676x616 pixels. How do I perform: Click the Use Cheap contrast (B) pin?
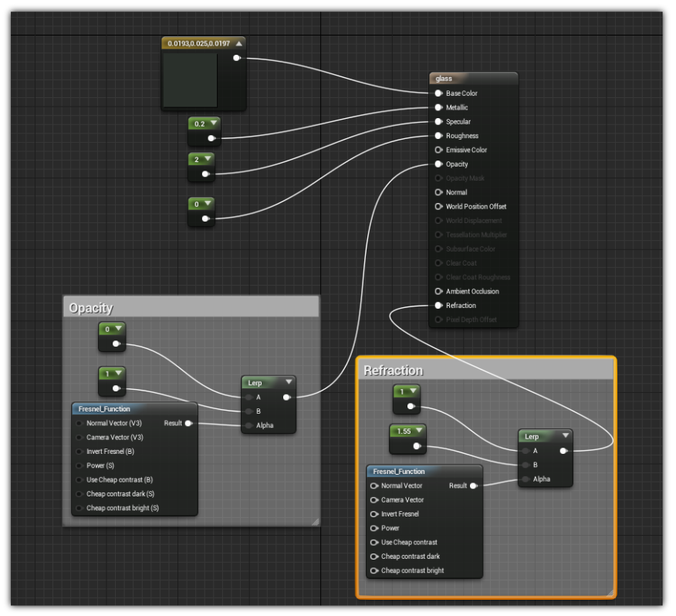point(79,479)
